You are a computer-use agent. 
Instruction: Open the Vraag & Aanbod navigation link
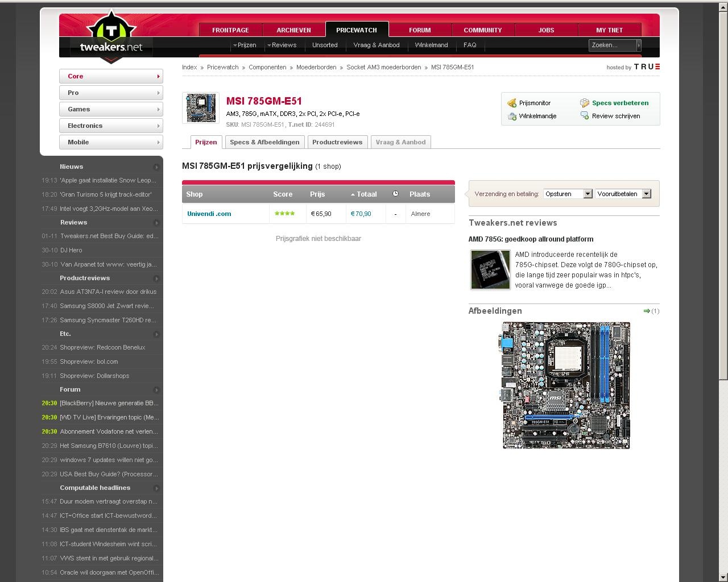pyautogui.click(x=377, y=45)
